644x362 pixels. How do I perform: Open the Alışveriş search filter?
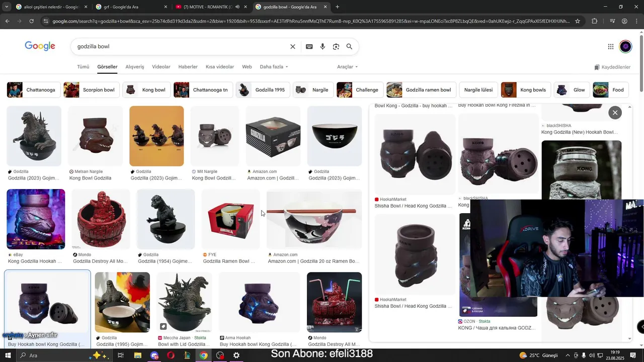(x=135, y=67)
